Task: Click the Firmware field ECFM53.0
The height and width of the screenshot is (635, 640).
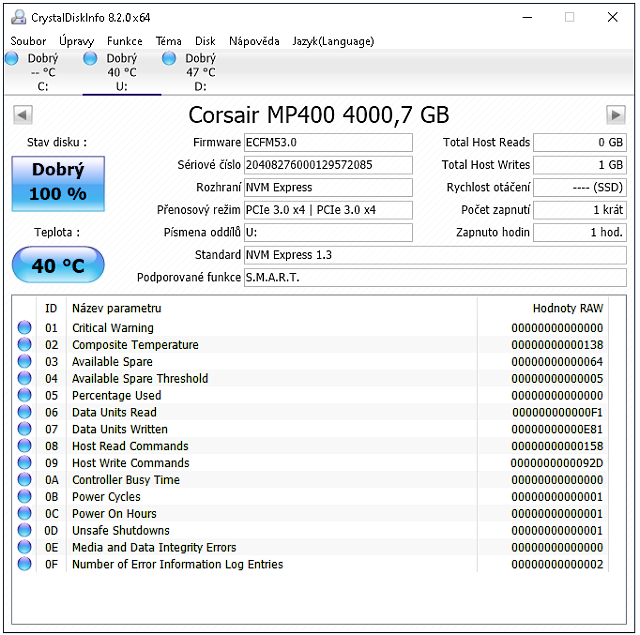Action: tap(328, 142)
